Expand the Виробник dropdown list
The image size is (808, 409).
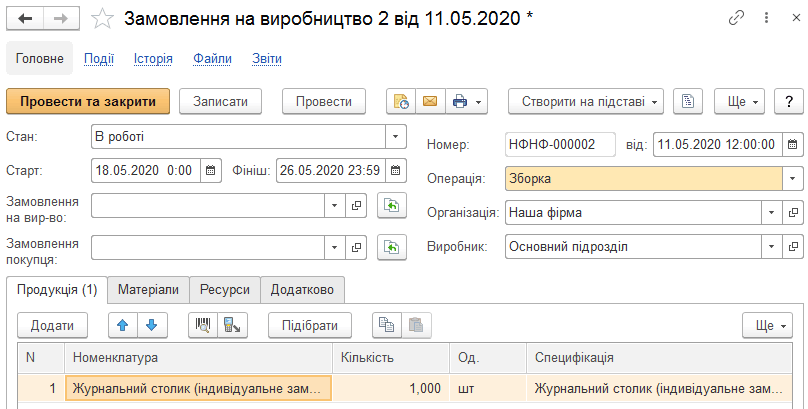click(771, 247)
